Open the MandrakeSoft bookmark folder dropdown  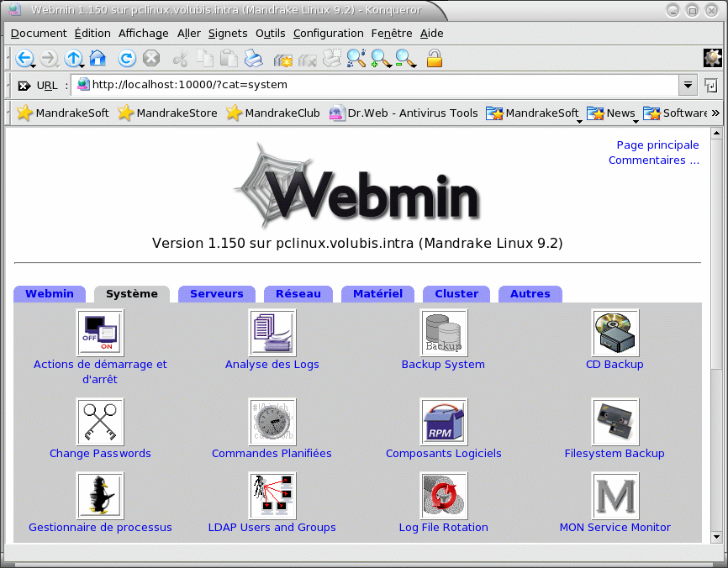click(534, 113)
